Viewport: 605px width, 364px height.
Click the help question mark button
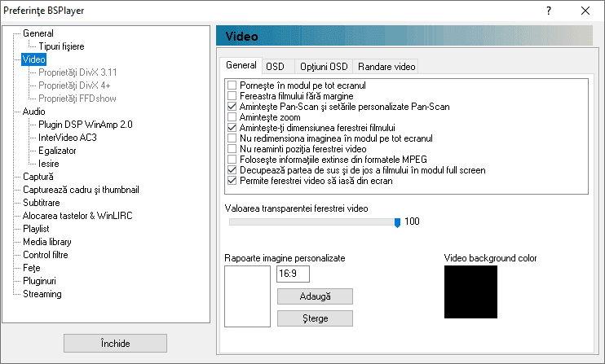549,11
